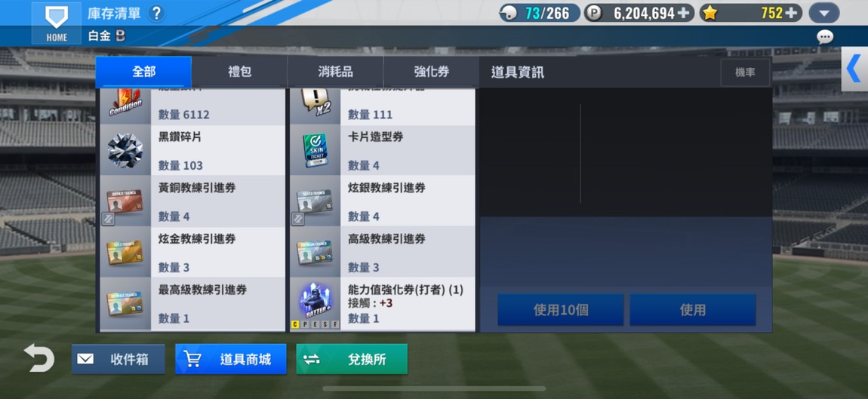Select the bronze coach recruit ticket
The image size is (868, 399).
192,201
